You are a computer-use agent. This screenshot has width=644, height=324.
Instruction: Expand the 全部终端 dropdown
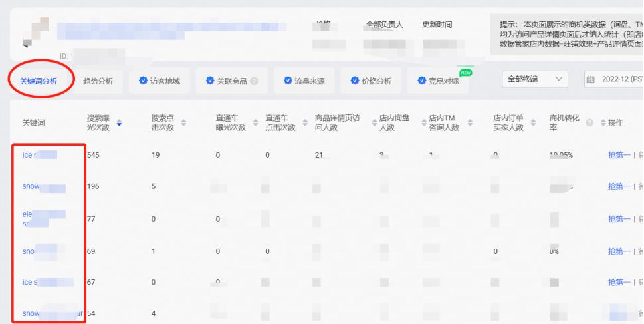point(535,79)
